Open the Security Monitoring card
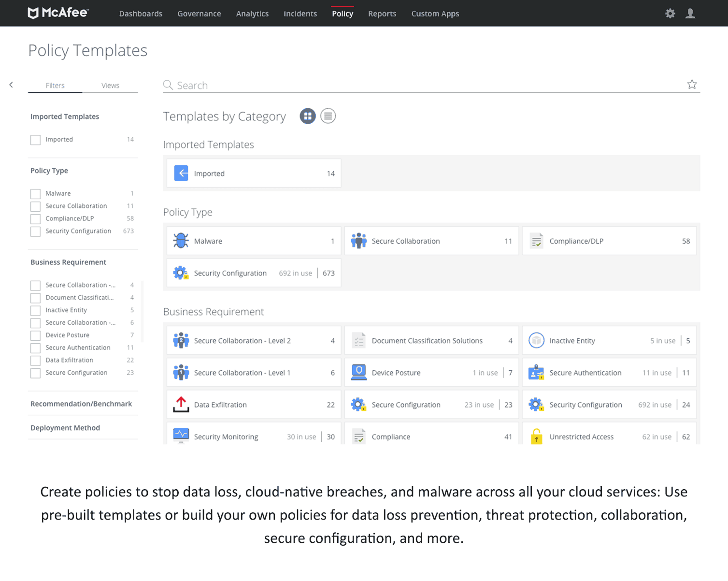 [x=254, y=433]
